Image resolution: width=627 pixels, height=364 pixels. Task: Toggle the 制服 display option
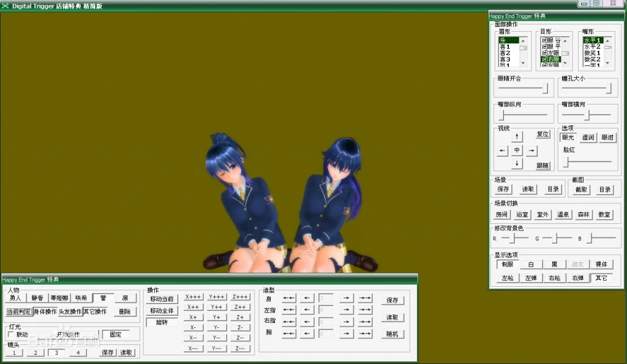(508, 264)
